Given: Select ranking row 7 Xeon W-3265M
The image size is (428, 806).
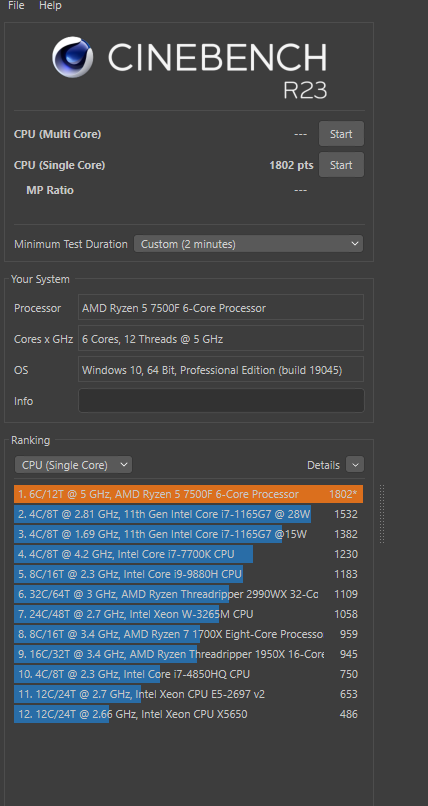Looking at the screenshot, I should (x=189, y=614).
